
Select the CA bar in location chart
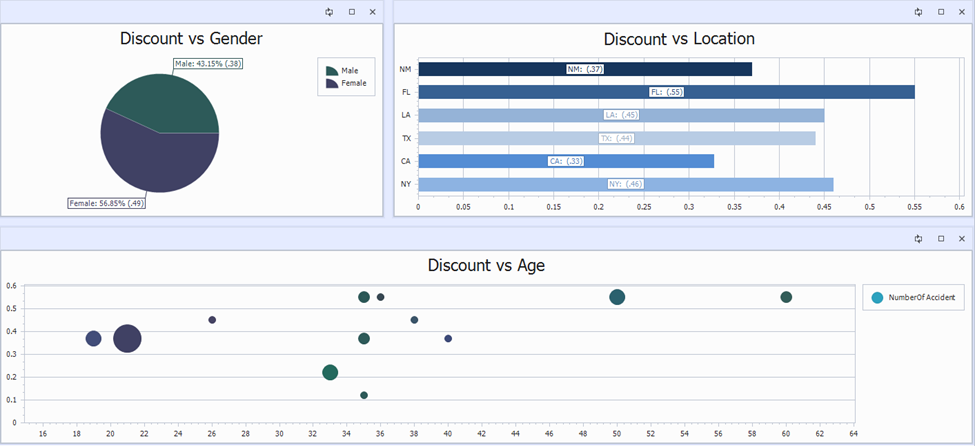click(566, 161)
